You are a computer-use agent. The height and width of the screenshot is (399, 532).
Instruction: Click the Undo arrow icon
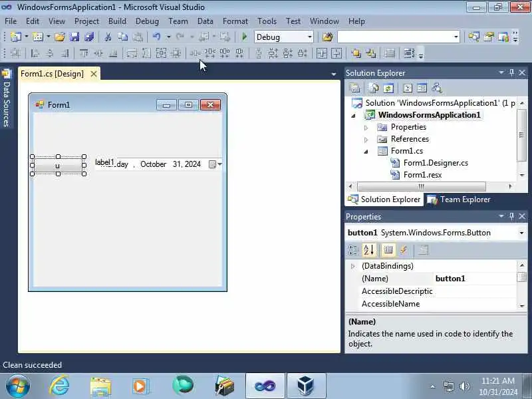pyautogui.click(x=156, y=37)
